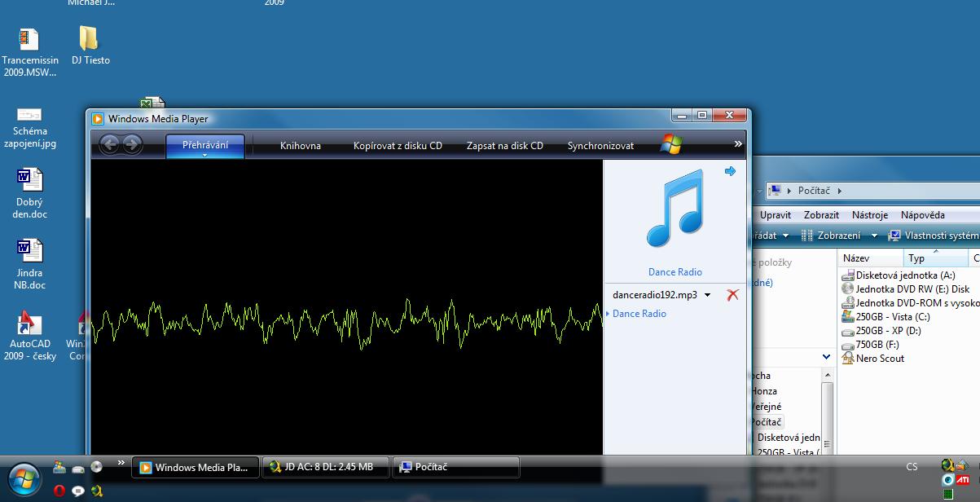Open Nápověda menu in Počítač window

(x=923, y=215)
